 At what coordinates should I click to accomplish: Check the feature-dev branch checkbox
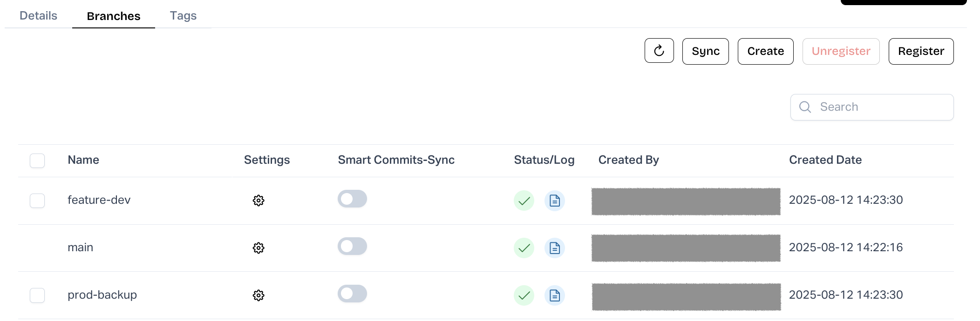(37, 201)
